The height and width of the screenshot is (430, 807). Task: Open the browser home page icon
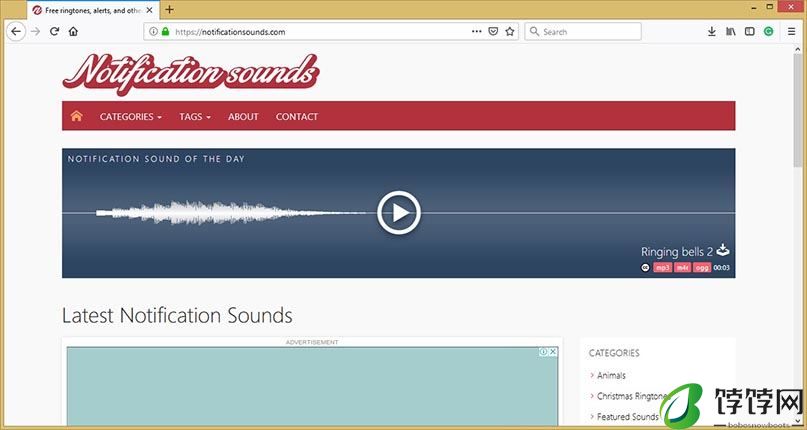pos(73,31)
